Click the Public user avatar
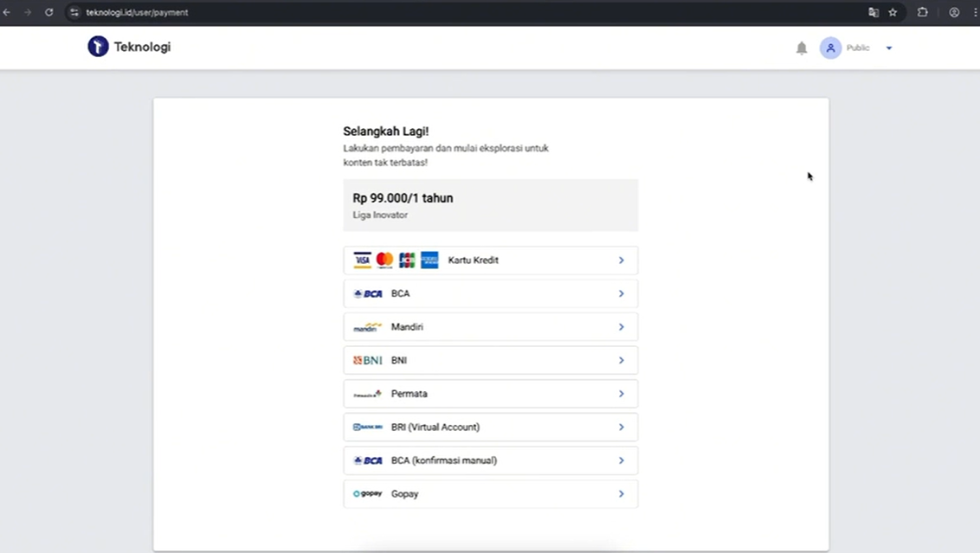 [x=830, y=48]
